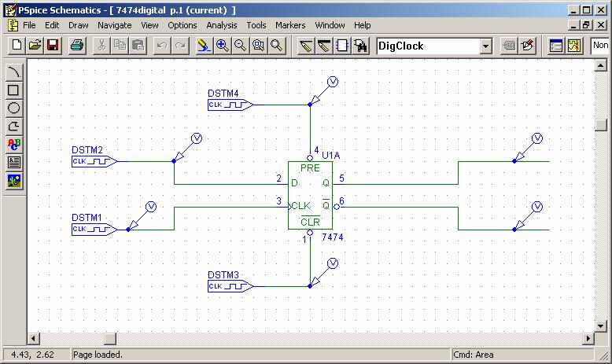Screen dimensions: 612x364
Task: Expand the DigClock part dropdown arrow
Action: [x=485, y=46]
